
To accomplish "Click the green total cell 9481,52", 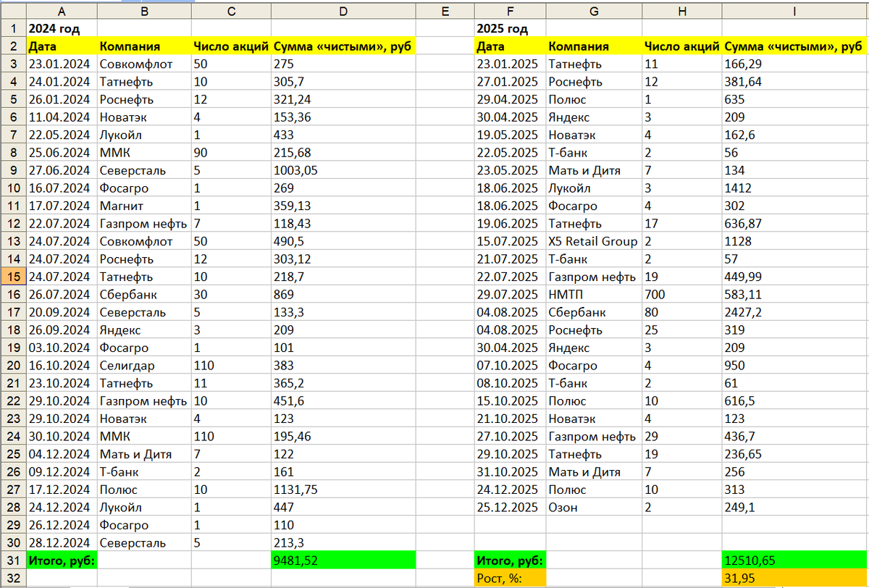I will pos(343,560).
